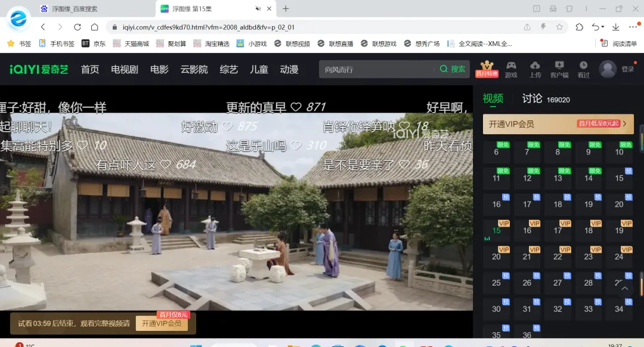Click the share icon in address bar
644x347 pixels.
(x=527, y=27)
